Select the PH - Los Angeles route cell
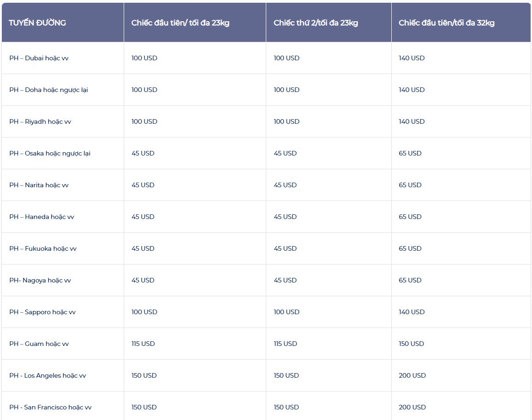The width and height of the screenshot is (532, 420). pyautogui.click(x=47, y=376)
